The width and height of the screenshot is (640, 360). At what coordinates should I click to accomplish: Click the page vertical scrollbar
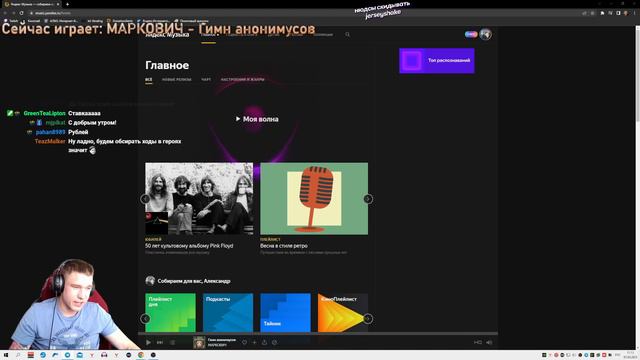[637, 188]
